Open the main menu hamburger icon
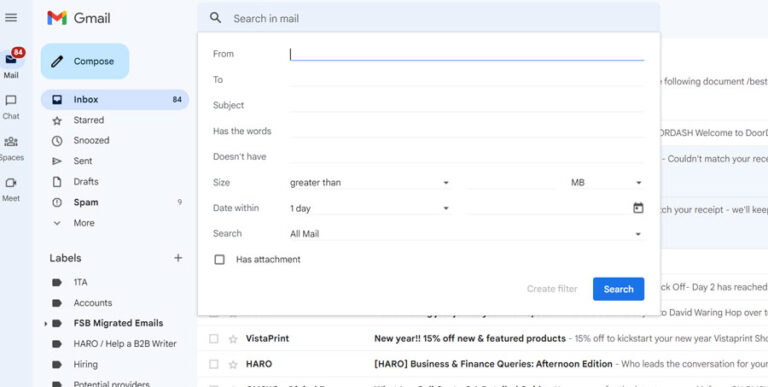The height and width of the screenshot is (387, 768). (x=11, y=18)
